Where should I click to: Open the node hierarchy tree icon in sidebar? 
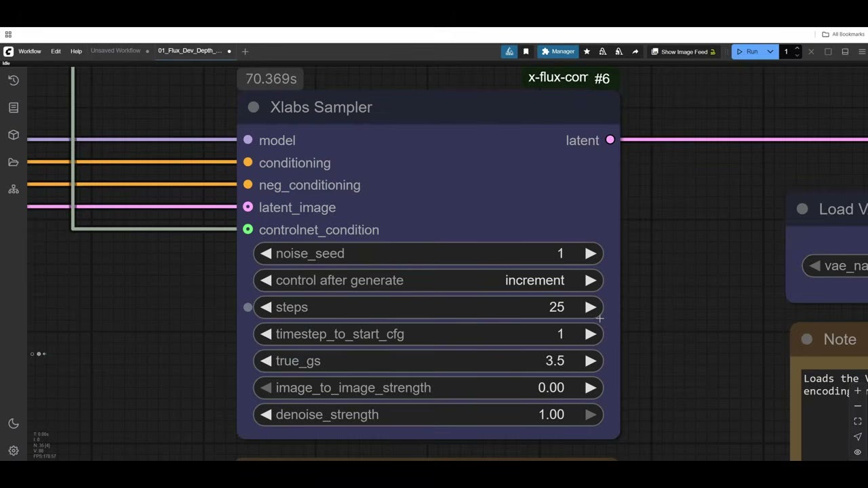(14, 190)
